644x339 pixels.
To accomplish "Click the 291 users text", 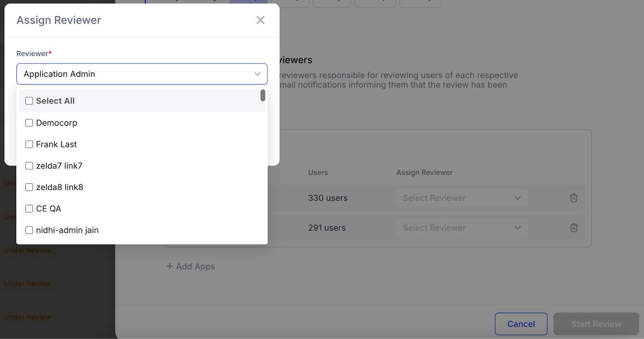I will [327, 228].
